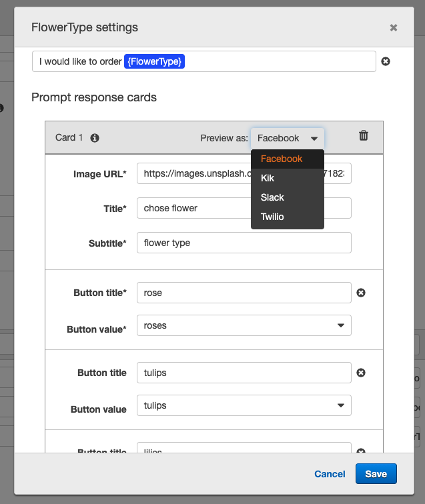
Task: Click the Subtitle field 'flower type'
Action: click(244, 243)
